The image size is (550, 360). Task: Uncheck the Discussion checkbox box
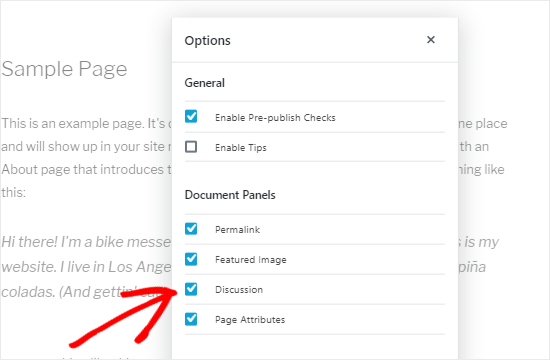tap(191, 289)
